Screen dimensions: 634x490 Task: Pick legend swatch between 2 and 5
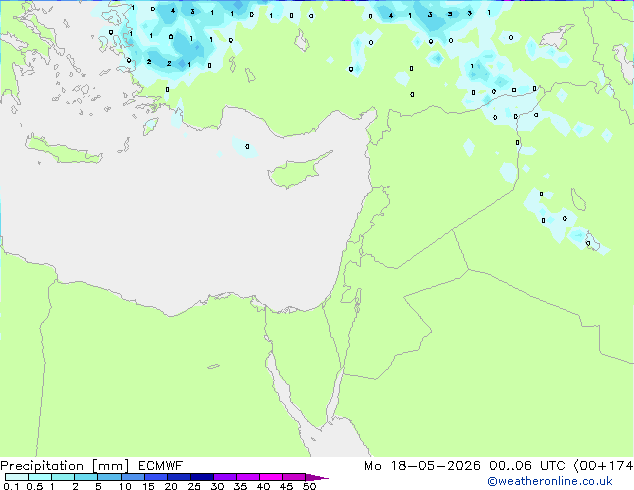tap(86, 477)
